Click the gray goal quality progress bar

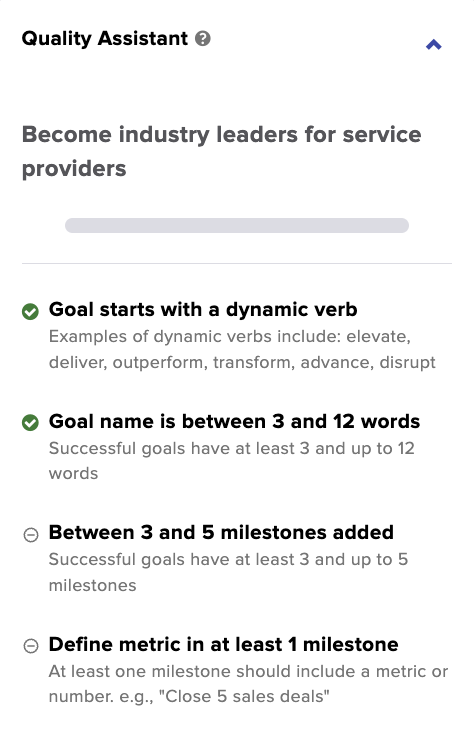click(237, 225)
